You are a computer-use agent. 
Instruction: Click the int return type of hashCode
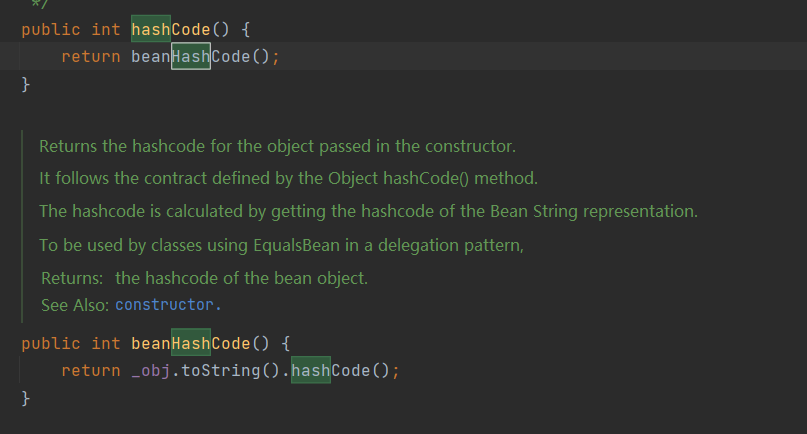(105, 29)
